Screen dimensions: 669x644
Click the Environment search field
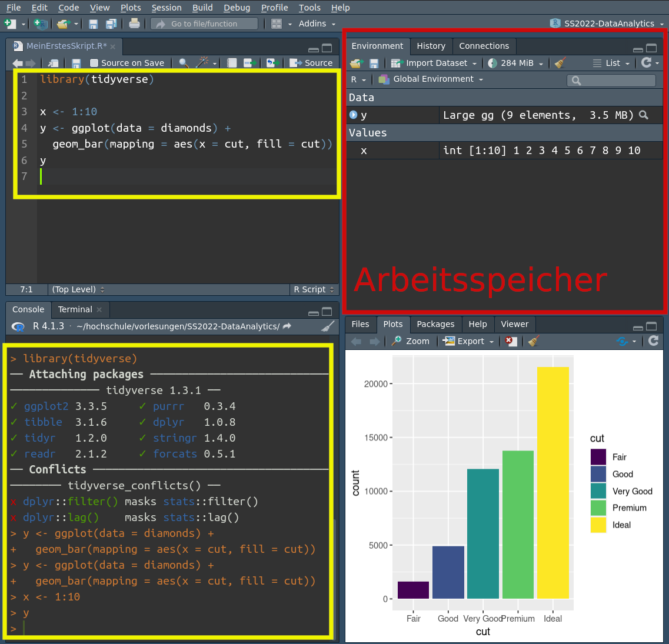[612, 81]
